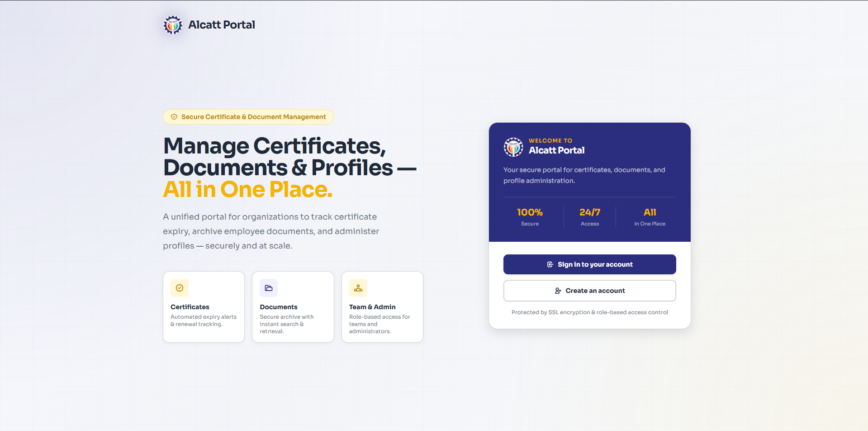Click the WELCOME TO label

[x=550, y=141]
